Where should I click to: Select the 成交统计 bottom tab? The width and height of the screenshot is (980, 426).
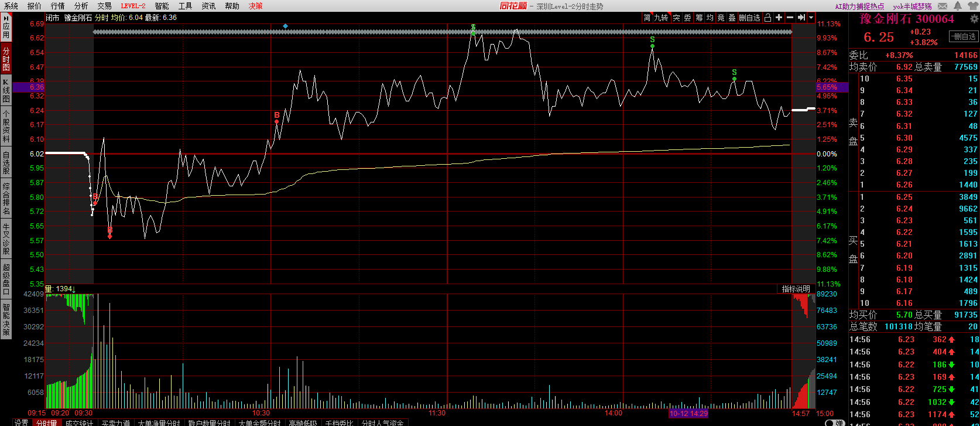pos(79,422)
